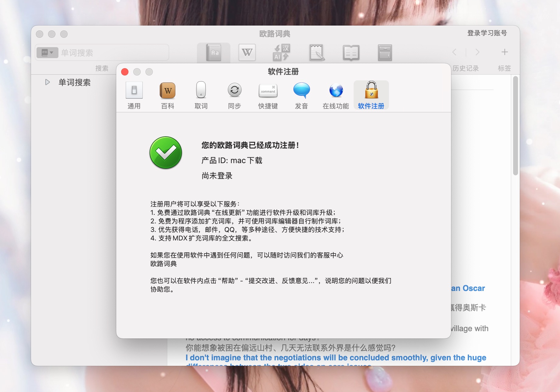Close the 软件注册 preferences window
560x392 pixels.
tap(125, 72)
